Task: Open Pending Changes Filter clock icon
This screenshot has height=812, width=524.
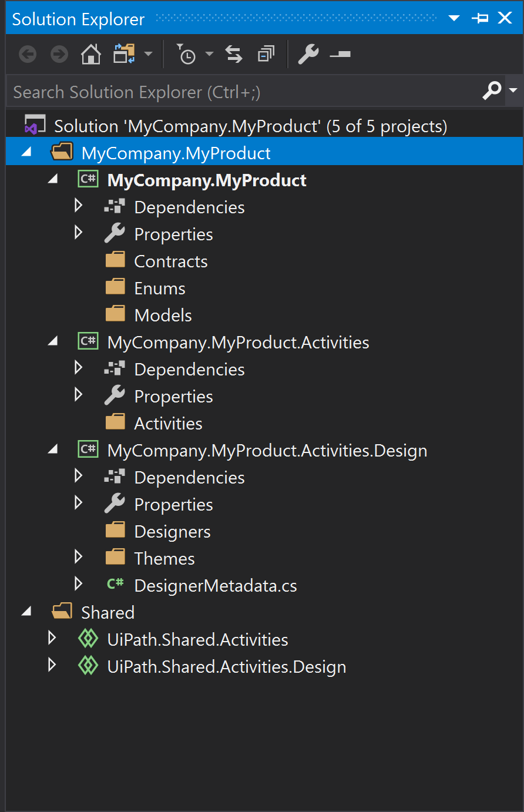Action: [x=186, y=55]
